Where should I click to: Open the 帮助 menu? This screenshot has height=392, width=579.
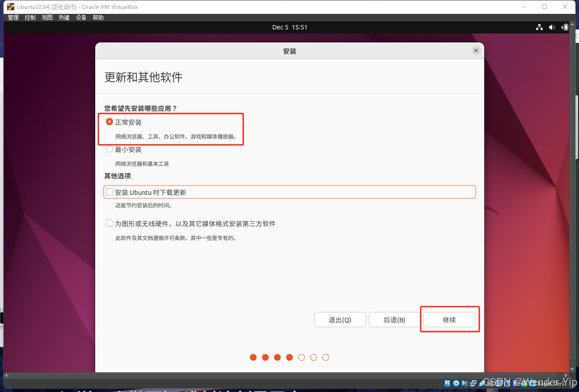pos(98,17)
